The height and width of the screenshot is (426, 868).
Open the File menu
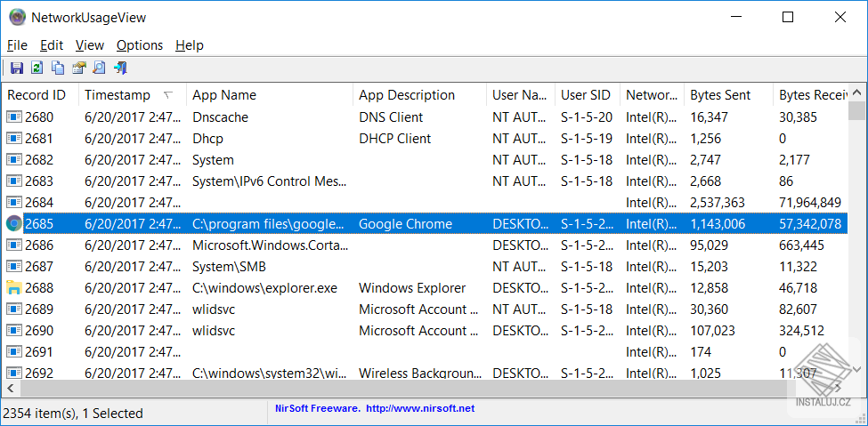(17, 45)
